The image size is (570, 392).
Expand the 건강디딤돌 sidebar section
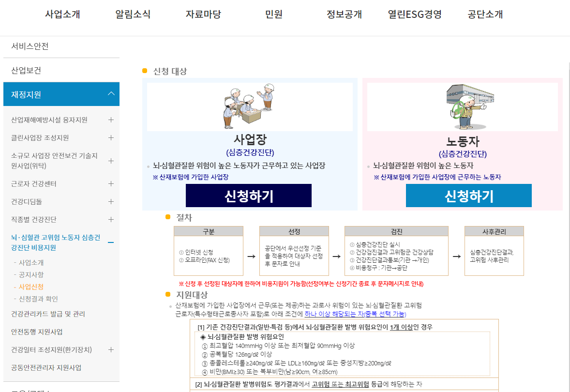pyautogui.click(x=112, y=201)
